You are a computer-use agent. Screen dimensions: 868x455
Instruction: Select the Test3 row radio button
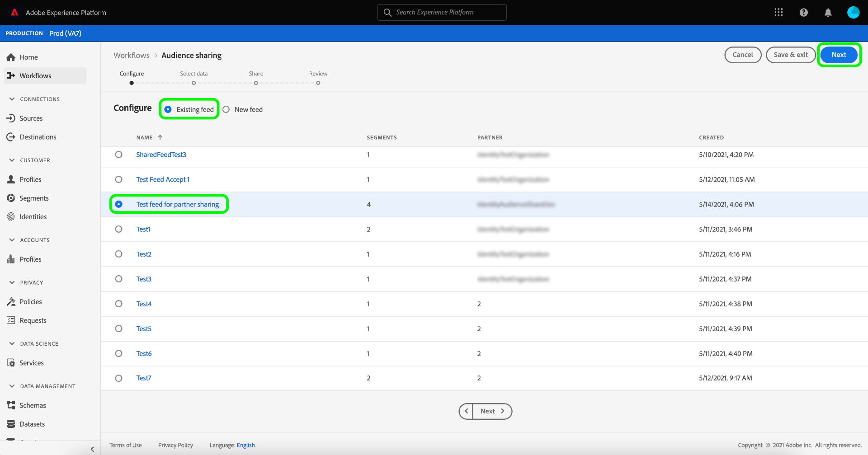click(x=118, y=279)
